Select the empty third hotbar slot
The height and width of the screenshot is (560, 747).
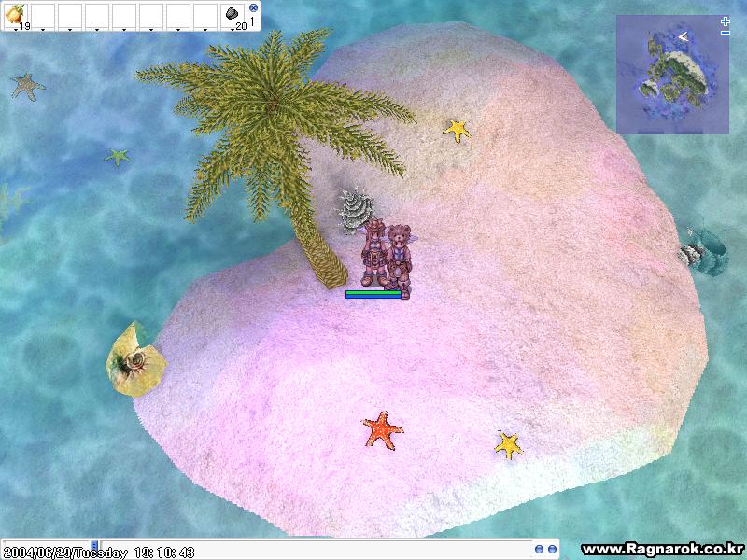pyautogui.click(x=70, y=15)
